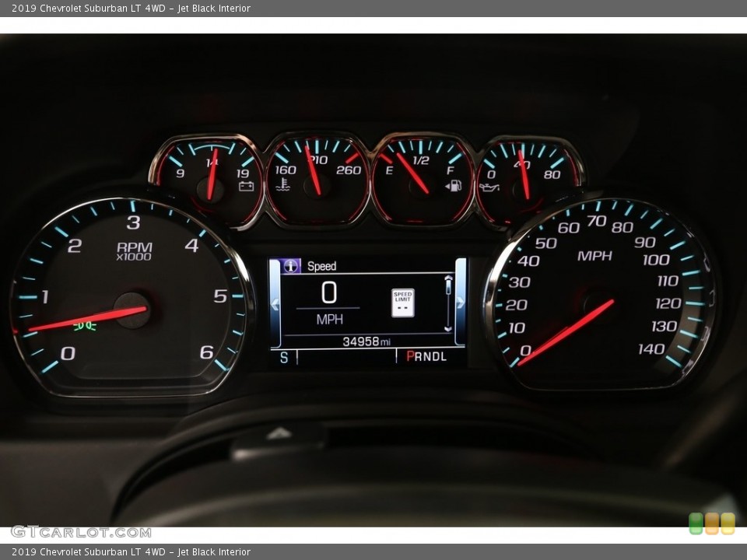The image size is (747, 560).
Task: Select the info icon beside Speed
Action: click(291, 266)
